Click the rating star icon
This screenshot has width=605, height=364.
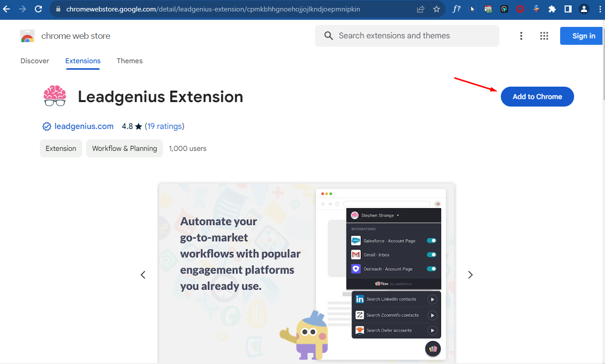(139, 126)
